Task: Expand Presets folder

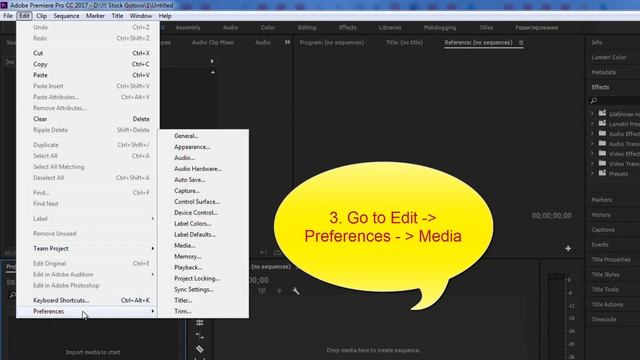Action: [592, 173]
